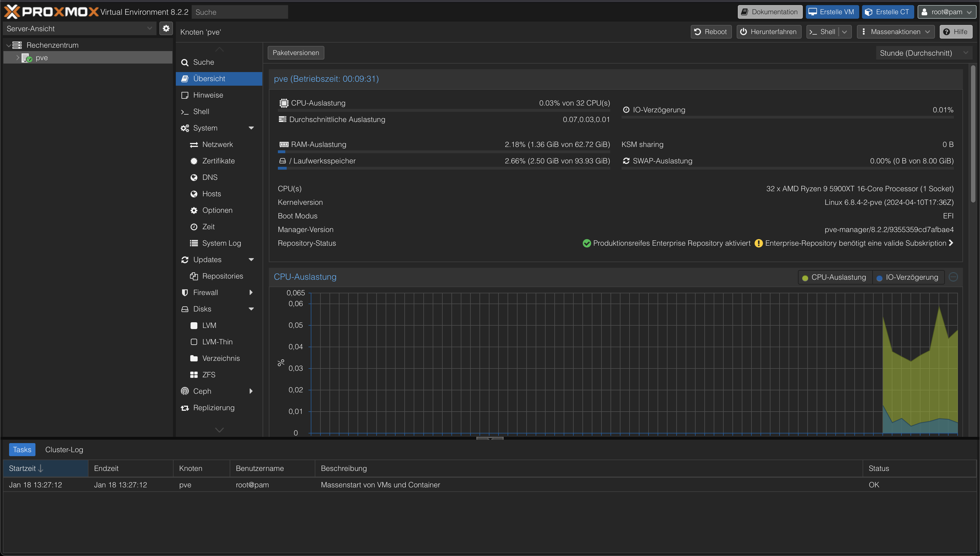Collapse the Rechenzentrum tree node
Screen dimensions: 980x556
[x=9, y=45]
